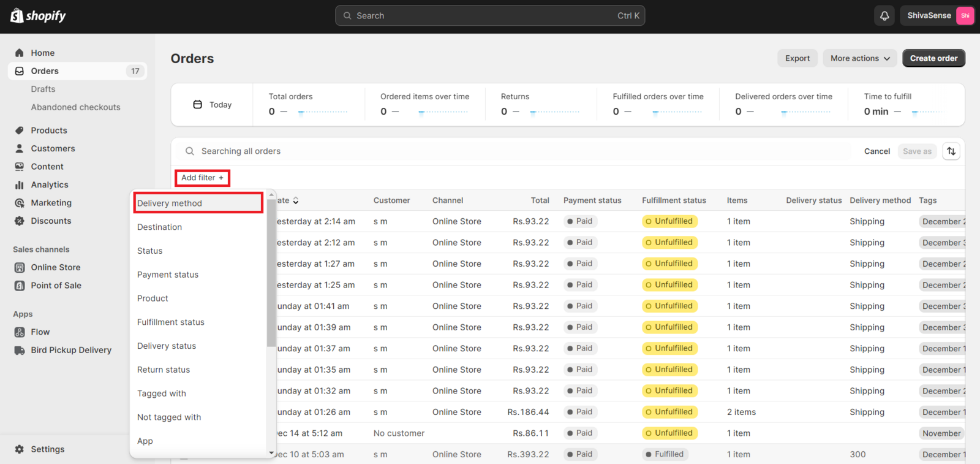
Task: Select Return status filter option
Action: tap(198, 370)
